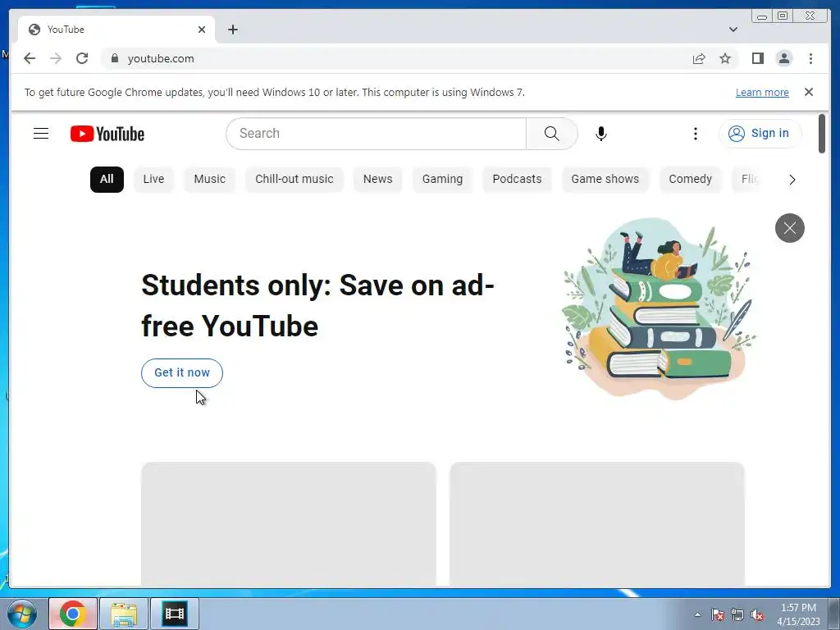This screenshot has width=840, height=630.
Task: Go back to previous page
Action: point(30,58)
